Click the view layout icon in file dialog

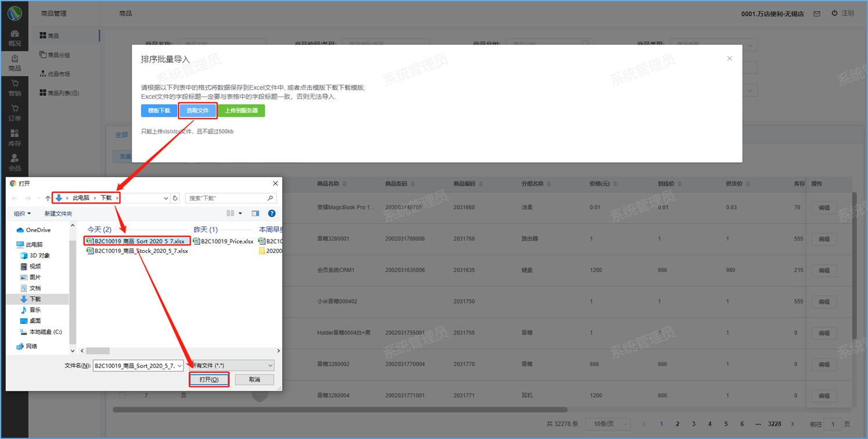click(231, 213)
